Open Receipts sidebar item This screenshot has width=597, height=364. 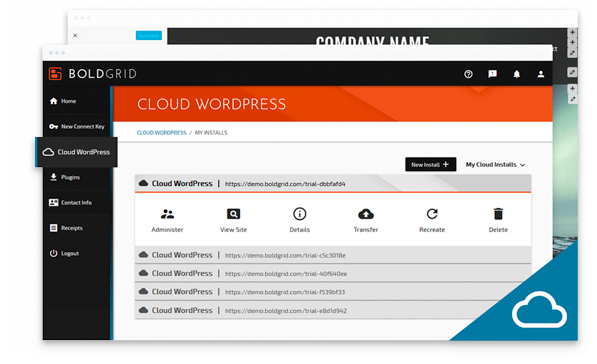point(77,228)
